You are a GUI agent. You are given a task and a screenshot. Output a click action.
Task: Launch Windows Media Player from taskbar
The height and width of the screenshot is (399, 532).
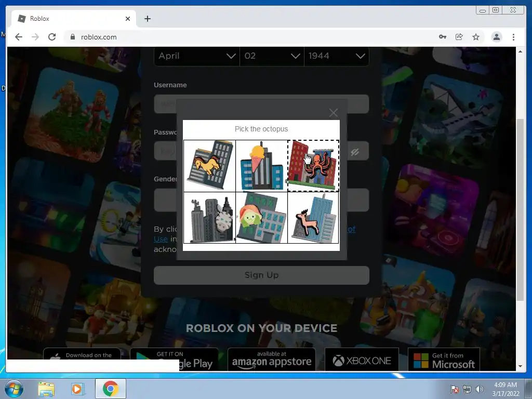[x=77, y=389]
